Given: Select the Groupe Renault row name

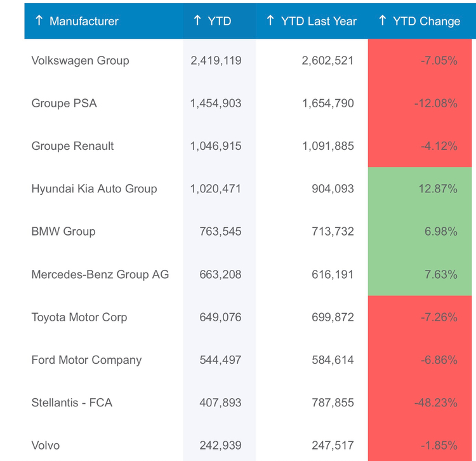Looking at the screenshot, I should [72, 146].
